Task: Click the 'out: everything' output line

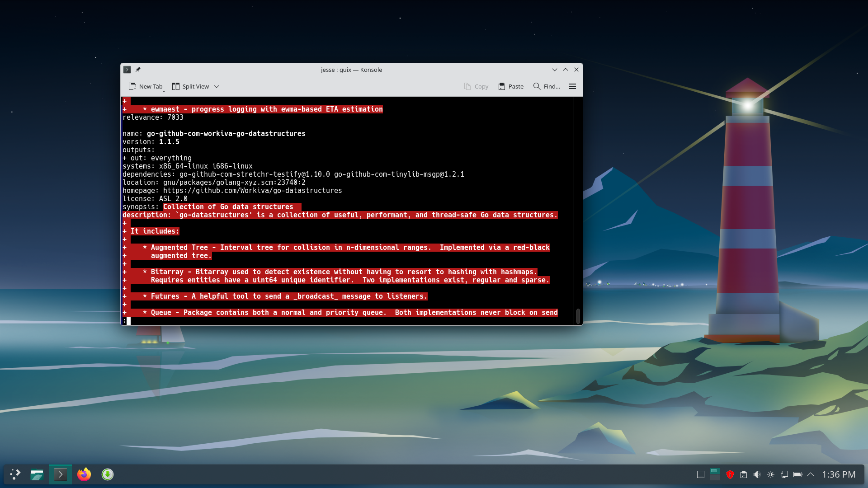Action: (157, 158)
